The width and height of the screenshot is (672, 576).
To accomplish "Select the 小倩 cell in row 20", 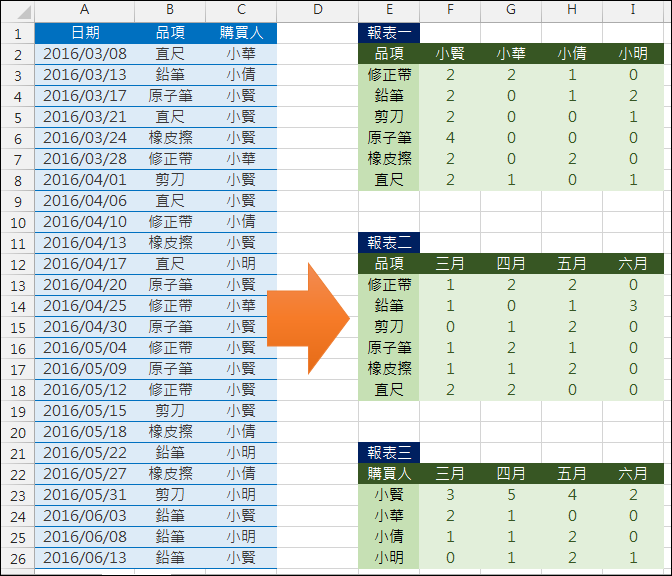I will click(x=241, y=432).
